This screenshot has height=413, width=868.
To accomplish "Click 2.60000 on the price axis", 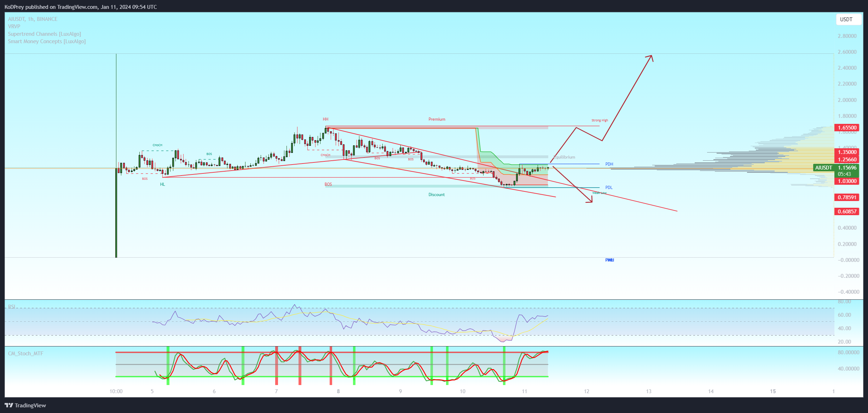I will 847,52.
